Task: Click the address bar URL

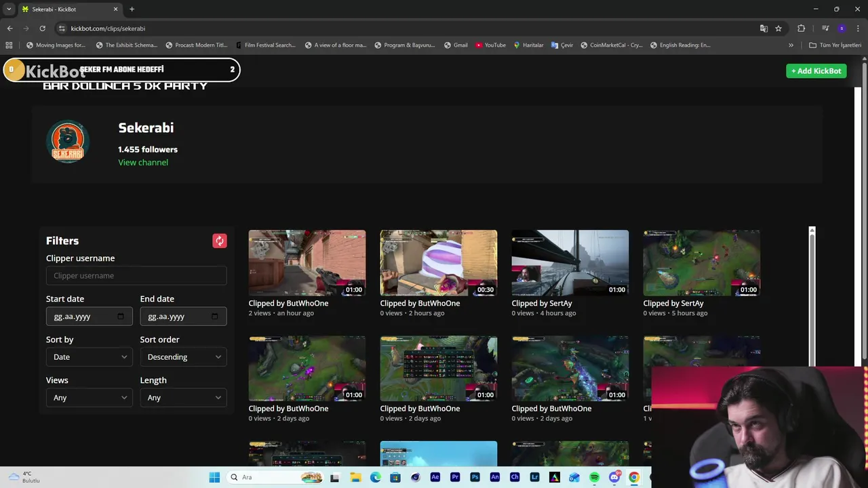Action: 108,28
